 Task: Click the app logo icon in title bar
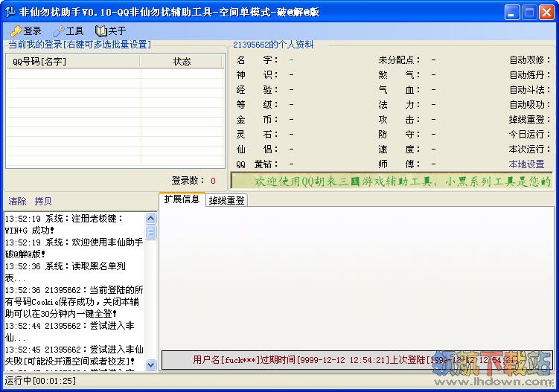tap(10, 12)
